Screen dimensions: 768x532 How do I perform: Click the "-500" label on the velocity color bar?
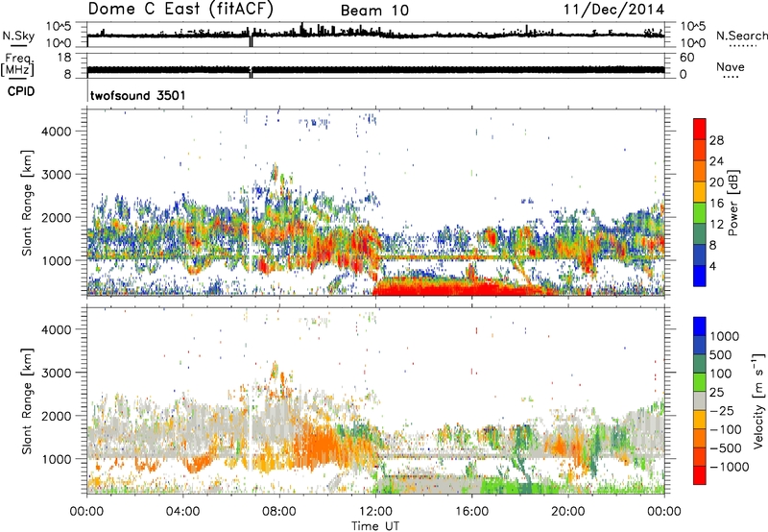pos(725,448)
